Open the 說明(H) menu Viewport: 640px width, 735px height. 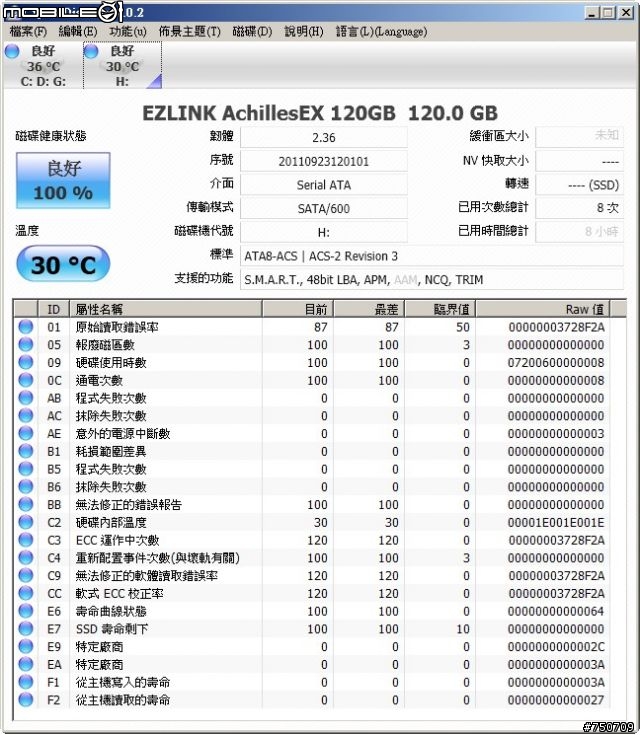(304, 31)
